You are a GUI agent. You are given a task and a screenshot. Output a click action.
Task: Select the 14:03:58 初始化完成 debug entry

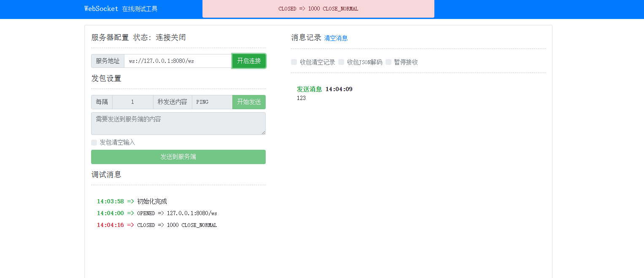pos(132,201)
